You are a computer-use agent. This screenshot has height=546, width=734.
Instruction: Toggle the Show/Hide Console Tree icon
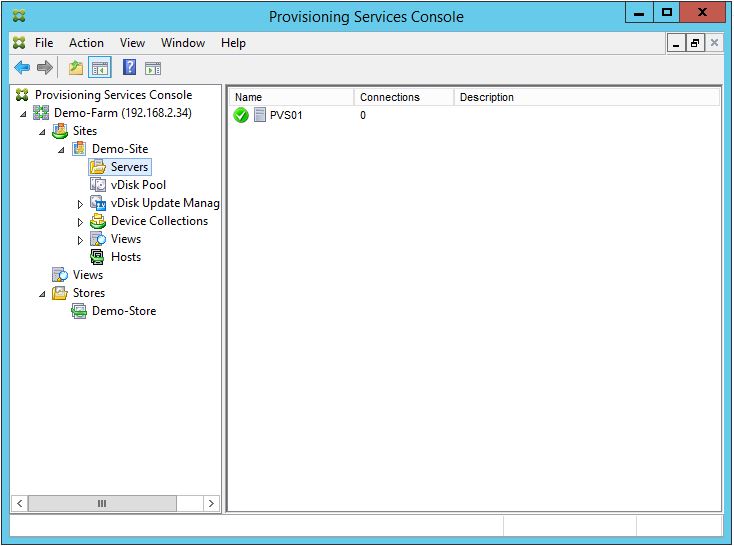tap(100, 68)
